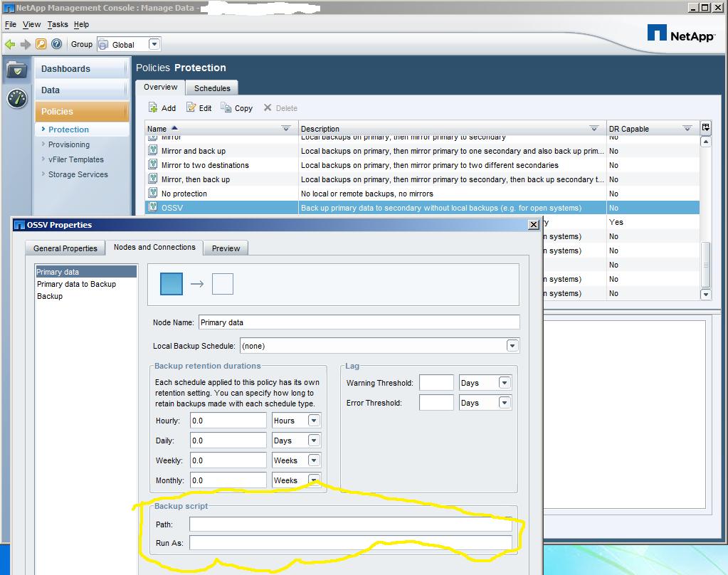The height and width of the screenshot is (575, 728).
Task: Click the orange edit toolbar icon
Action: pyautogui.click(x=41, y=44)
